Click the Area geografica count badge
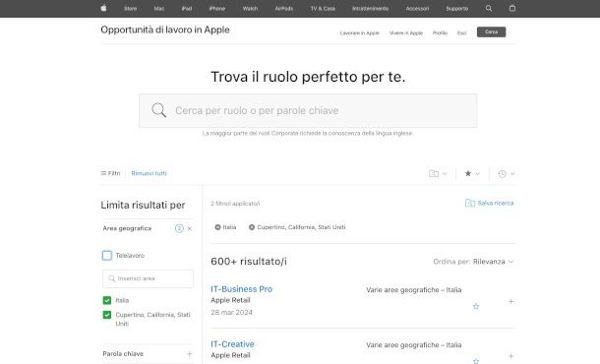 pyautogui.click(x=179, y=228)
